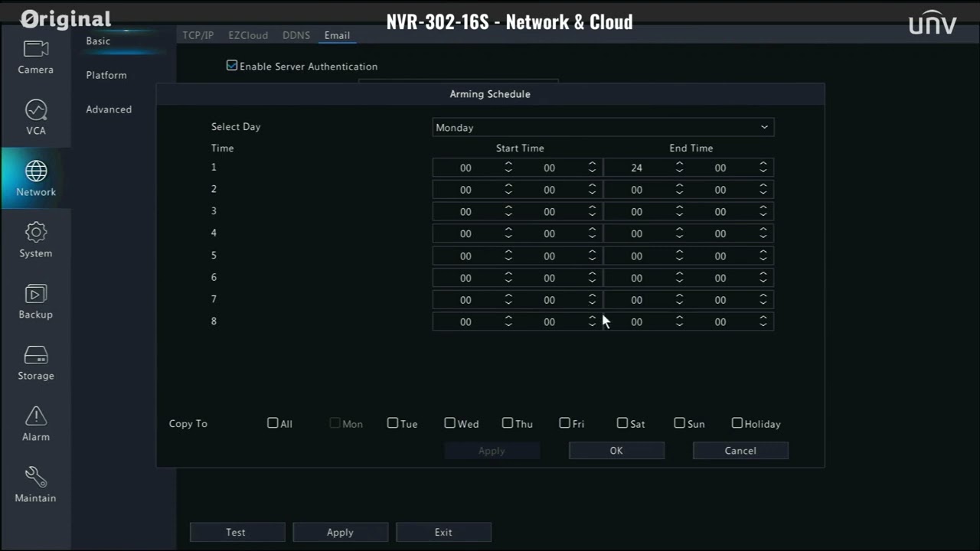Enable Server Authentication checkbox
This screenshot has height=551, width=980.
point(232,66)
